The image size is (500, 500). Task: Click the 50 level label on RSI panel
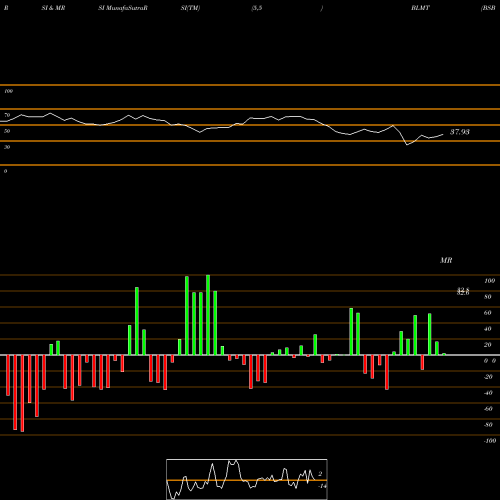click(7, 131)
